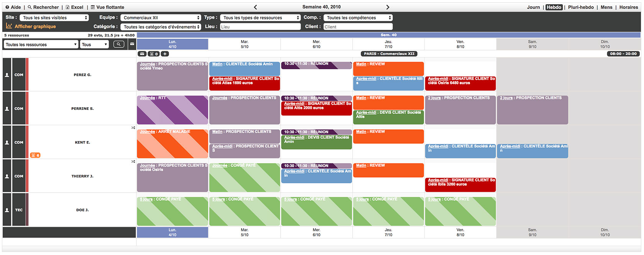Viewport: 644px width, 255px height.
Task: Expand the Equipe Commerciaux XII dropdown
Action: pyautogui.click(x=161, y=18)
